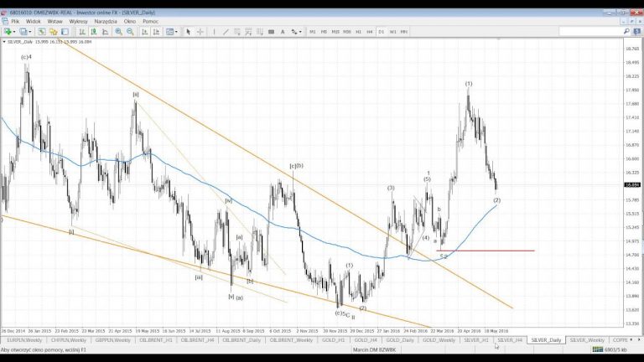Viewport: 644px width, 362px height.
Task: Switch to M1 timeframe
Action: tap(313, 32)
